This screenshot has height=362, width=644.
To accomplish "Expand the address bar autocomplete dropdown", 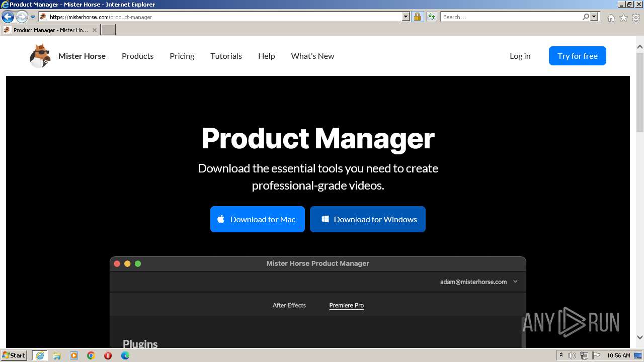I will [x=406, y=17].
